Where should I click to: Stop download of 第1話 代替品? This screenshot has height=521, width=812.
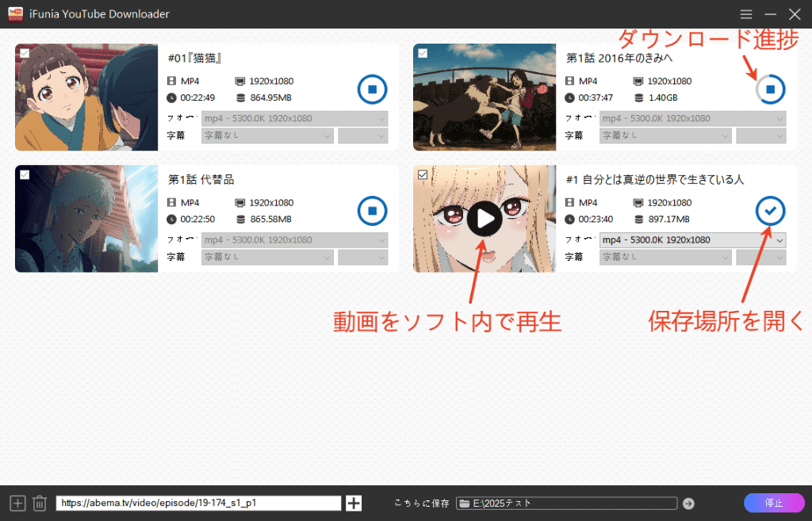[372, 210]
